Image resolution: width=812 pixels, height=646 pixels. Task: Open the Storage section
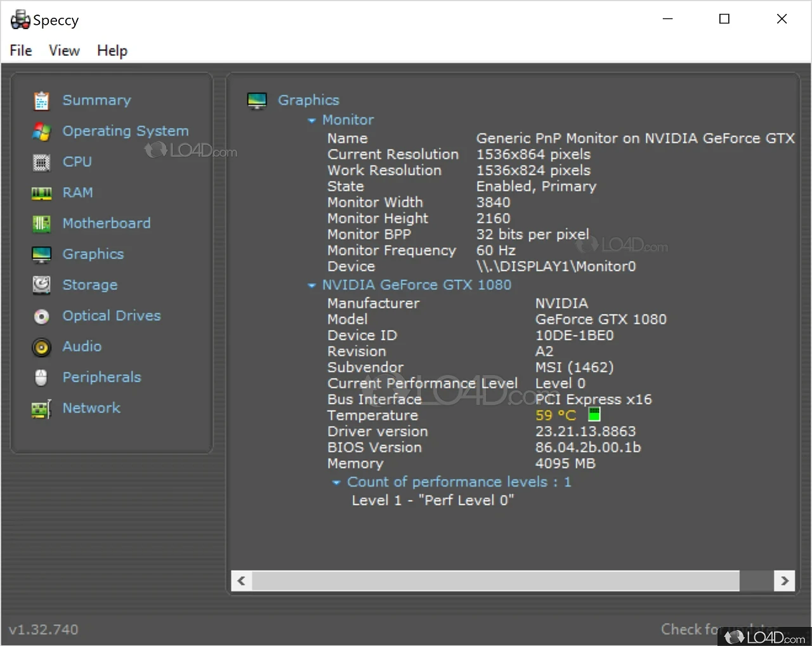90,285
